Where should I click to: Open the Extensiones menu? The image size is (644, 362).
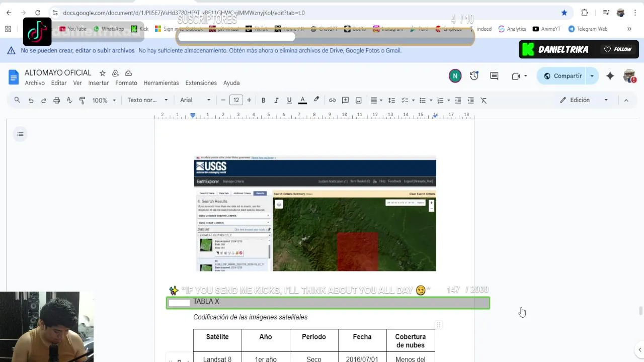[201, 83]
